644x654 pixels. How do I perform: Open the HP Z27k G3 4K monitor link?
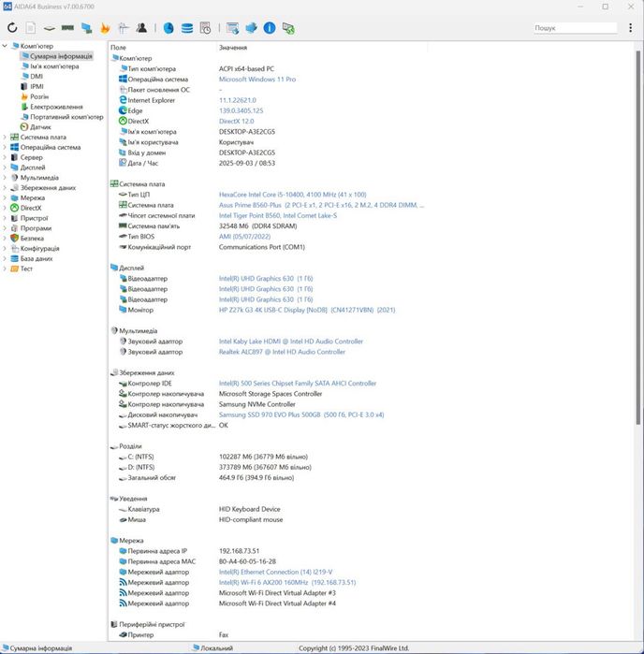[307, 310]
